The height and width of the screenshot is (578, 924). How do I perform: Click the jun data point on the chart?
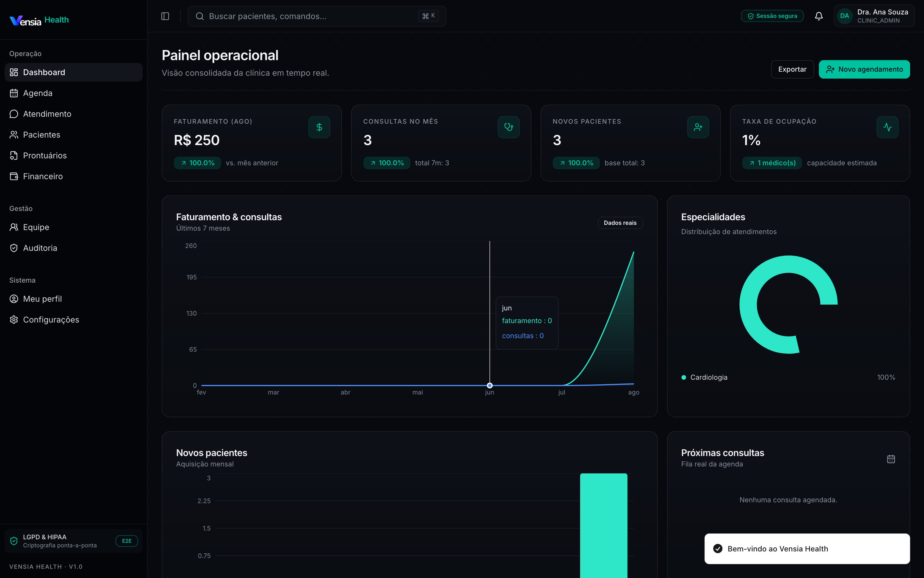489,385
